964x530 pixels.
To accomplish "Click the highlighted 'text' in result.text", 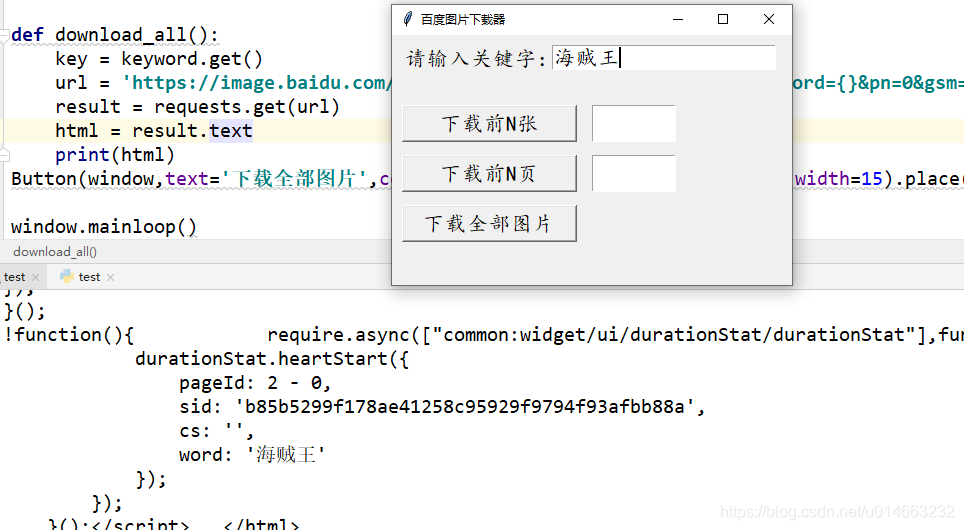I will [231, 130].
